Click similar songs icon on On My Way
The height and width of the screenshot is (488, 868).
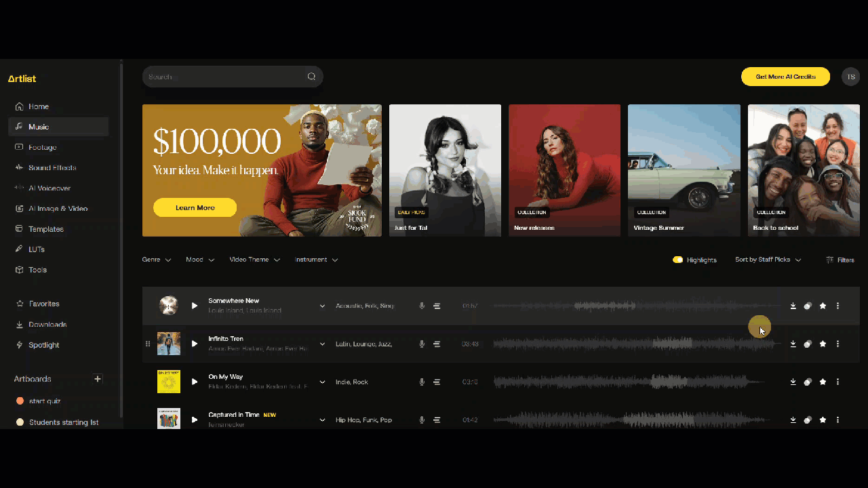point(808,382)
